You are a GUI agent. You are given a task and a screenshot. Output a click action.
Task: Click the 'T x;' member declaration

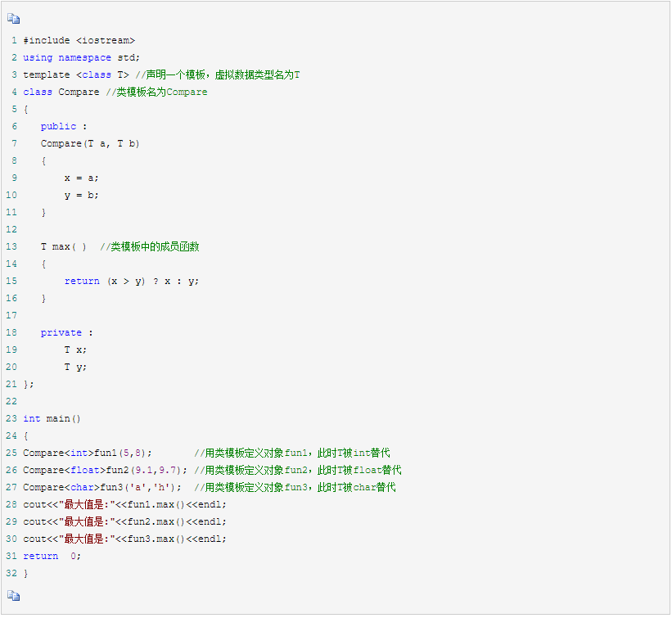75,350
